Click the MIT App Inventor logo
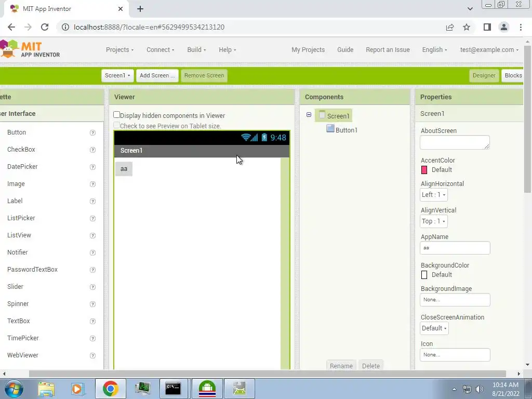This screenshot has width=532, height=399. tap(30, 49)
